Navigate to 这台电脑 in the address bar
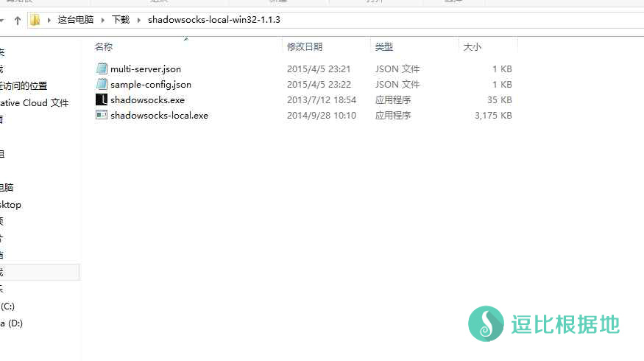This screenshot has width=644, height=361. [x=75, y=20]
